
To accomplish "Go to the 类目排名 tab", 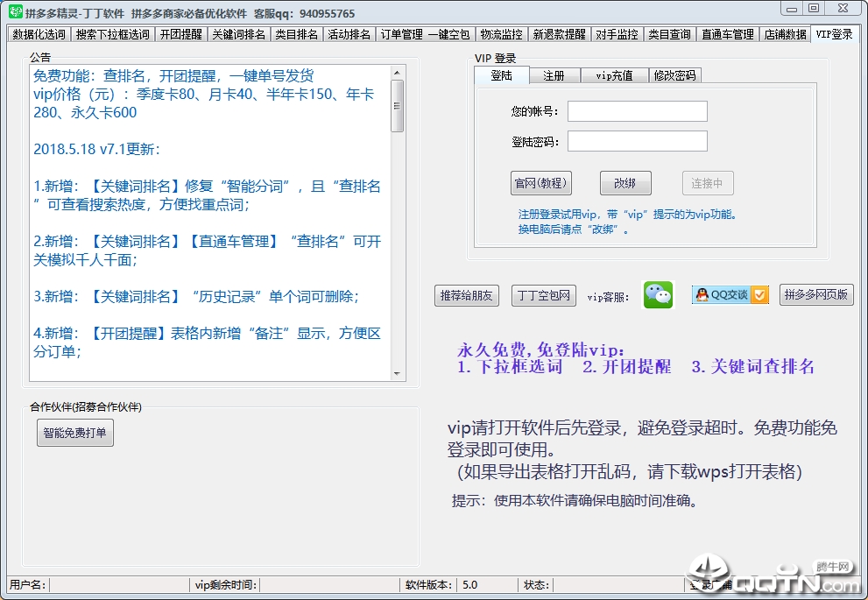I will 297,34.
